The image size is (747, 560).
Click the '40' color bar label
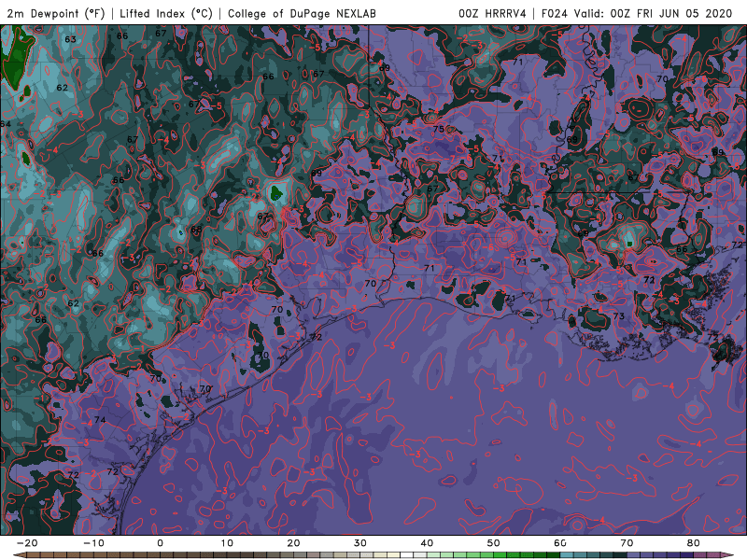(427, 543)
